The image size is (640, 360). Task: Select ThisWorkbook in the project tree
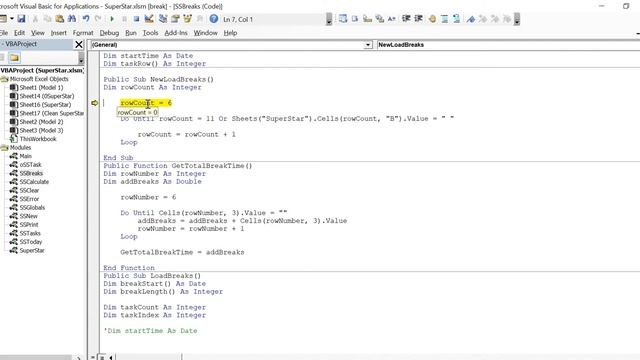tap(38, 139)
